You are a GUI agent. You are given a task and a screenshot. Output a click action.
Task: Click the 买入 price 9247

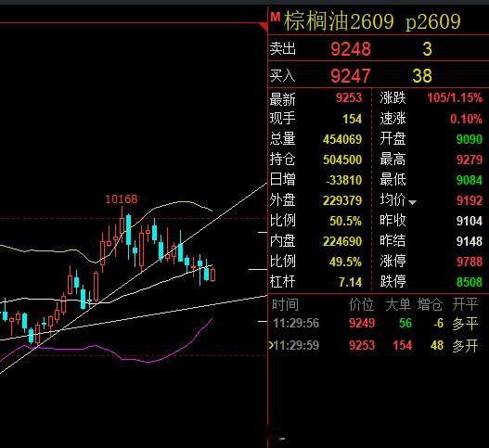point(351,76)
